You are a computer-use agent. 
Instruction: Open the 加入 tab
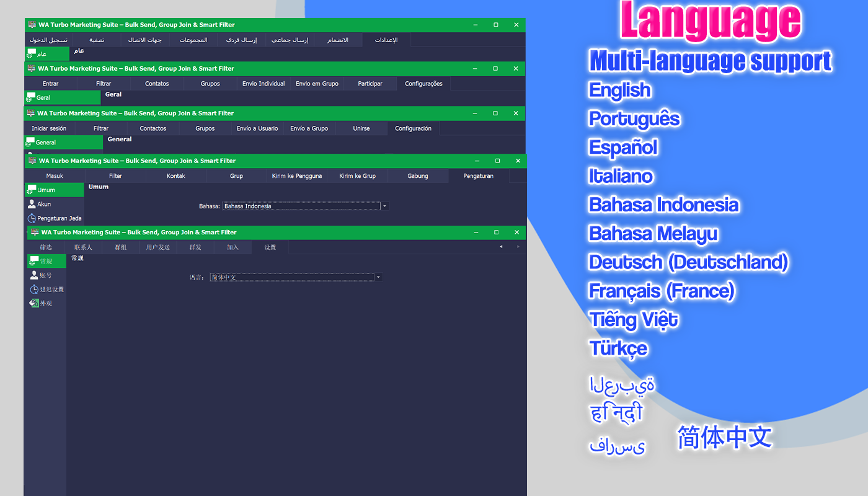click(x=232, y=247)
